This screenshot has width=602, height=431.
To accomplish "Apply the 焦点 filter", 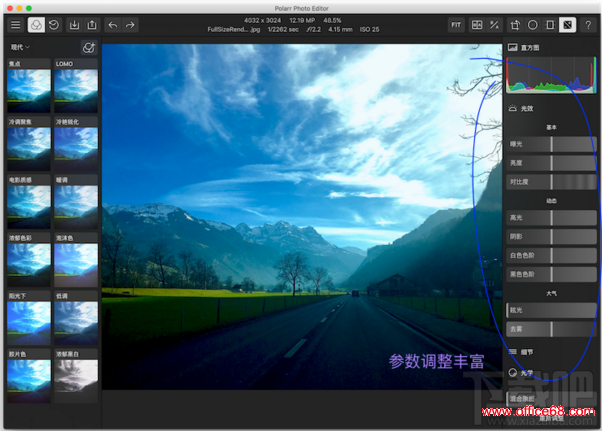I will tap(29, 86).
